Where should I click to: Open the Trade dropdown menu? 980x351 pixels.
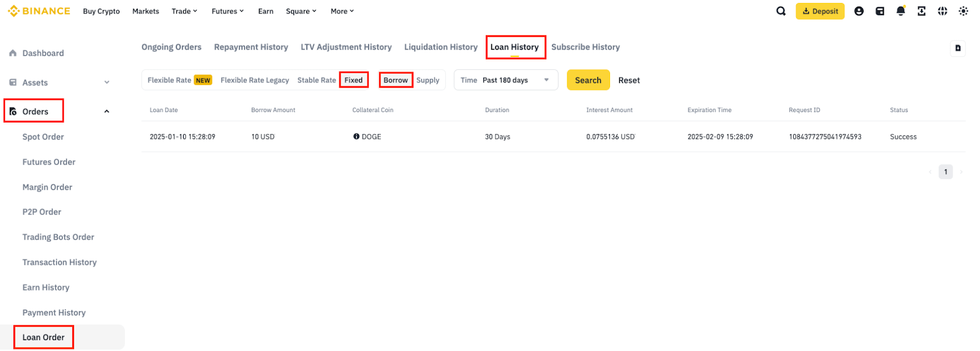click(x=184, y=11)
